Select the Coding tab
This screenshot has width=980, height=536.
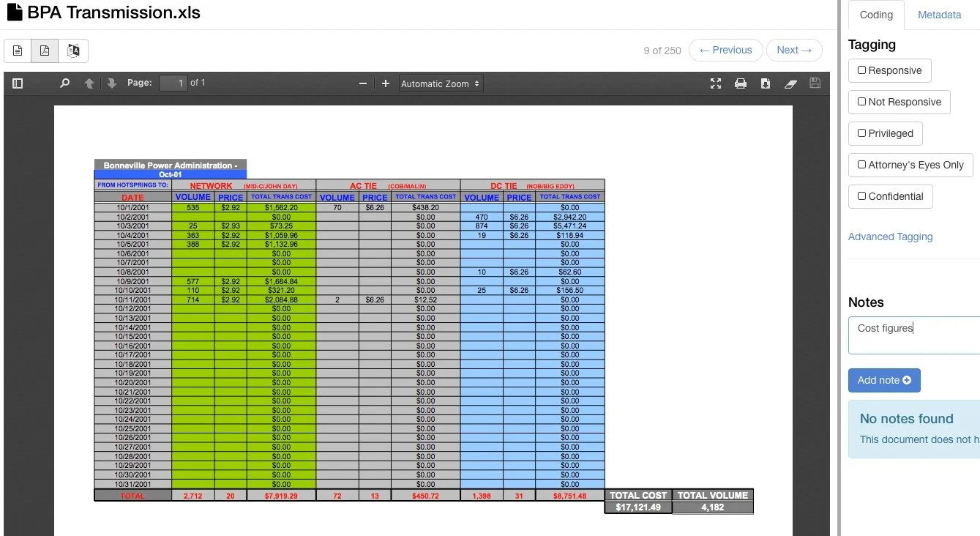coord(875,15)
